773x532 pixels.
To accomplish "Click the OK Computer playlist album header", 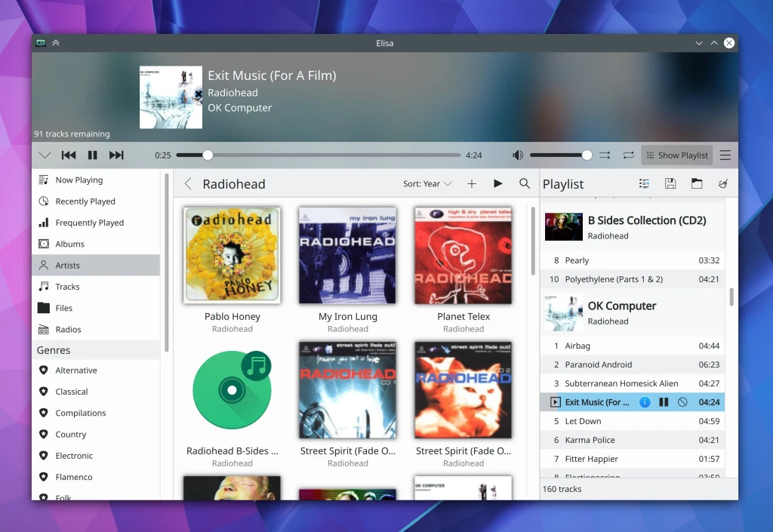I will pos(632,313).
